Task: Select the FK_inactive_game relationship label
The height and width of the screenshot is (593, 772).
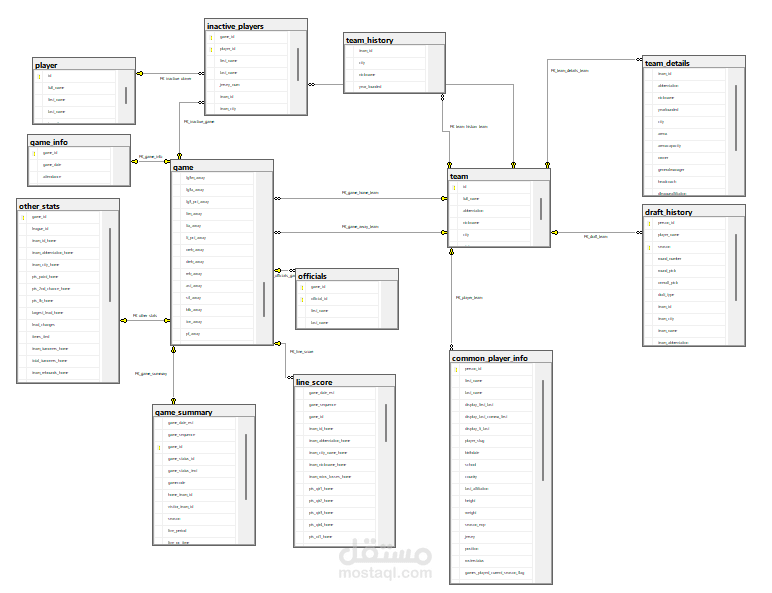Action: coord(199,121)
